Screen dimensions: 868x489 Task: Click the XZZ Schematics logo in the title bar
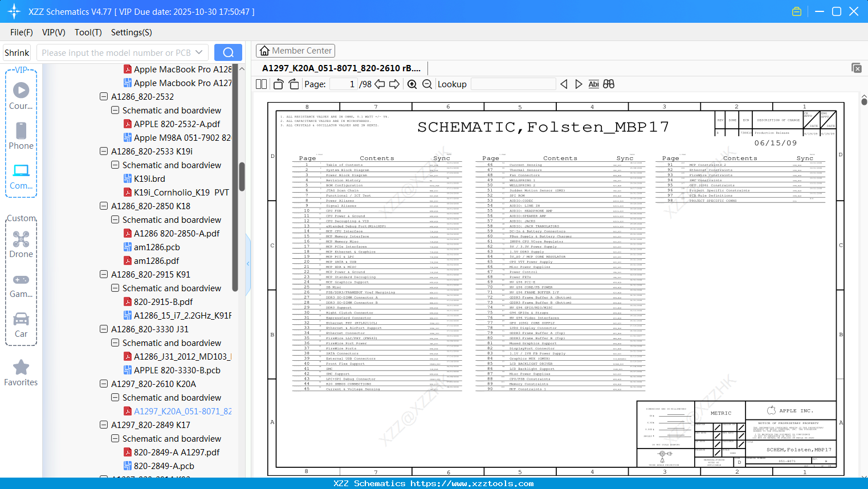click(x=14, y=11)
